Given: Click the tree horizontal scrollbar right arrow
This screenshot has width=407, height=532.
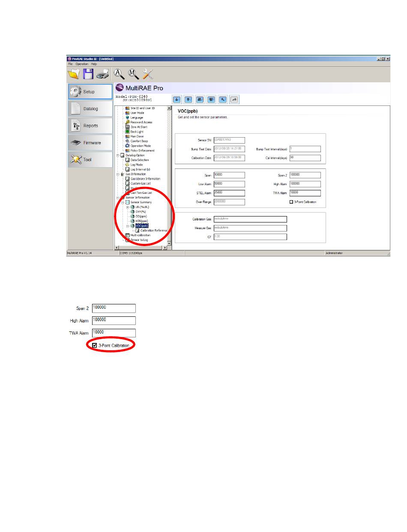Looking at the screenshot, I should pyautogui.click(x=165, y=248).
